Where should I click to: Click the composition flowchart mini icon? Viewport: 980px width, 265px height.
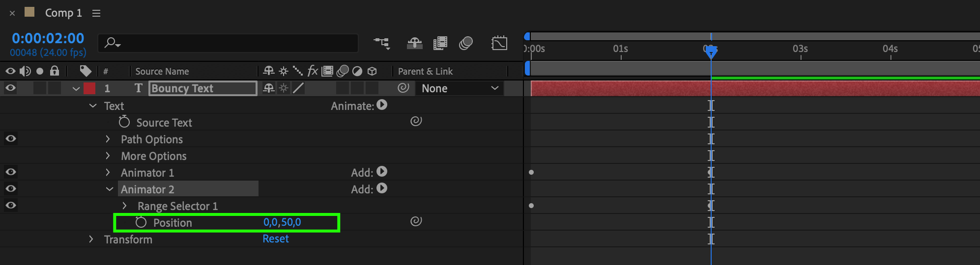[x=382, y=43]
